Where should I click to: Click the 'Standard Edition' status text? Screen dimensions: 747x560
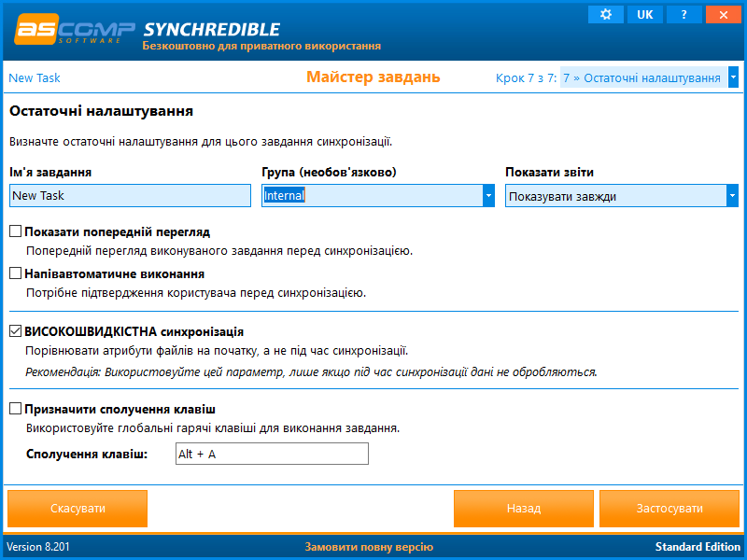pyautogui.click(x=698, y=547)
